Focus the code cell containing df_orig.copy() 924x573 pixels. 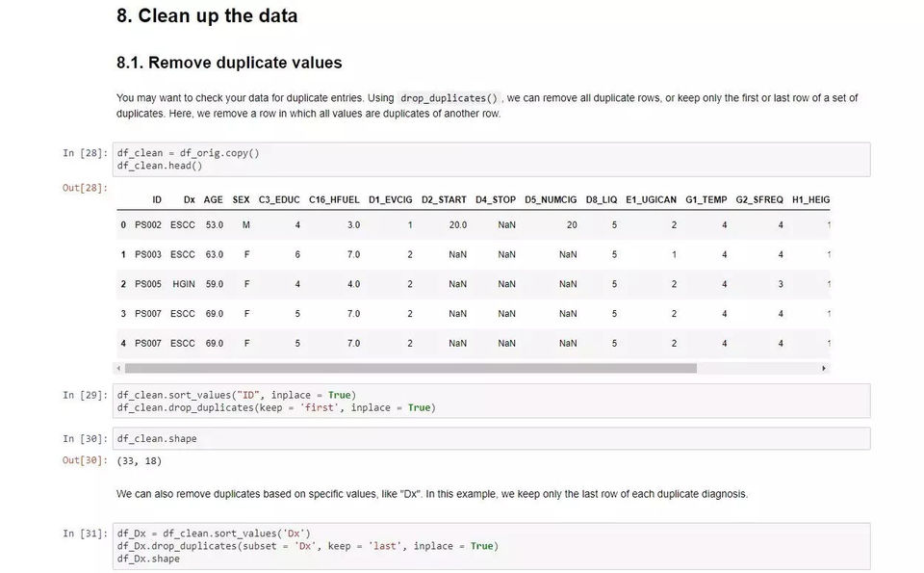click(x=492, y=159)
